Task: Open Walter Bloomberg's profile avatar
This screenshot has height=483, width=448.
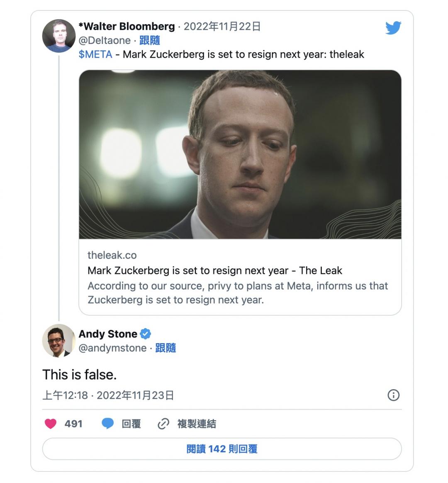Action: tap(58, 36)
